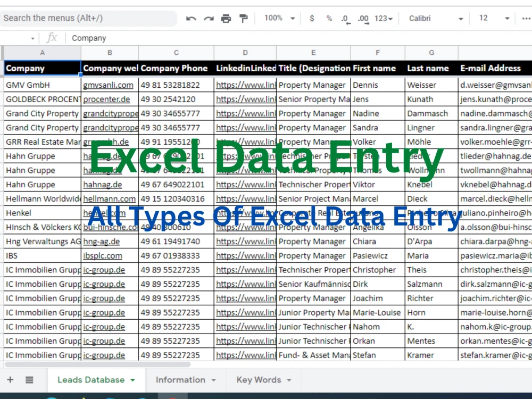The height and width of the screenshot is (399, 532).
Task: Click the menus search field
Action: click(x=88, y=18)
